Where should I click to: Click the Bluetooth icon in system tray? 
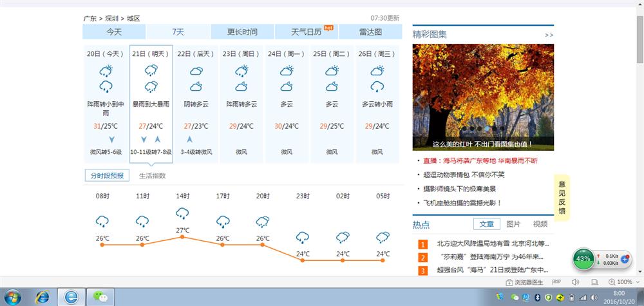coord(536,297)
